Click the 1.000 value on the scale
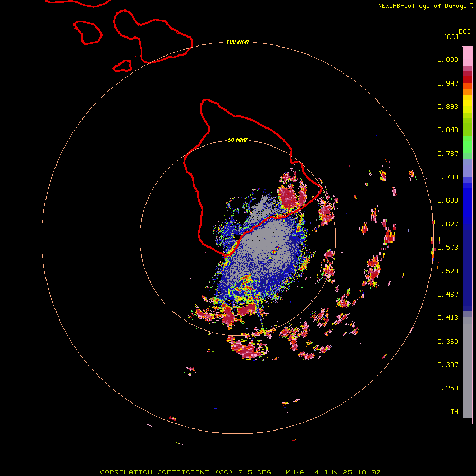 click(x=448, y=59)
